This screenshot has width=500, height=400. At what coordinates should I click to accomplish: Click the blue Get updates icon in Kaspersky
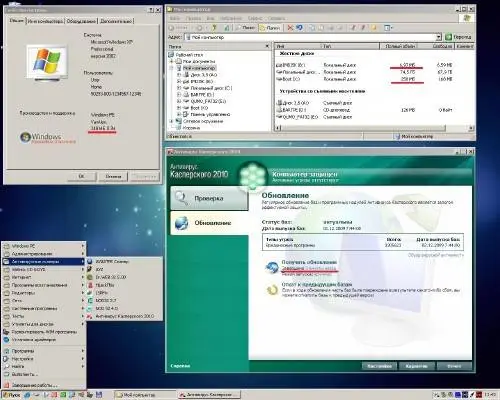pos(272,267)
